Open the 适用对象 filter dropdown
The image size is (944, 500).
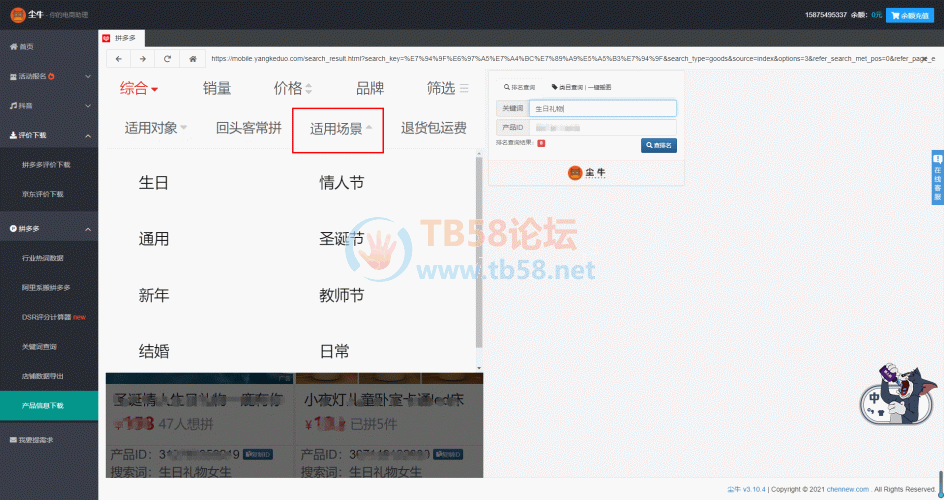[156, 128]
